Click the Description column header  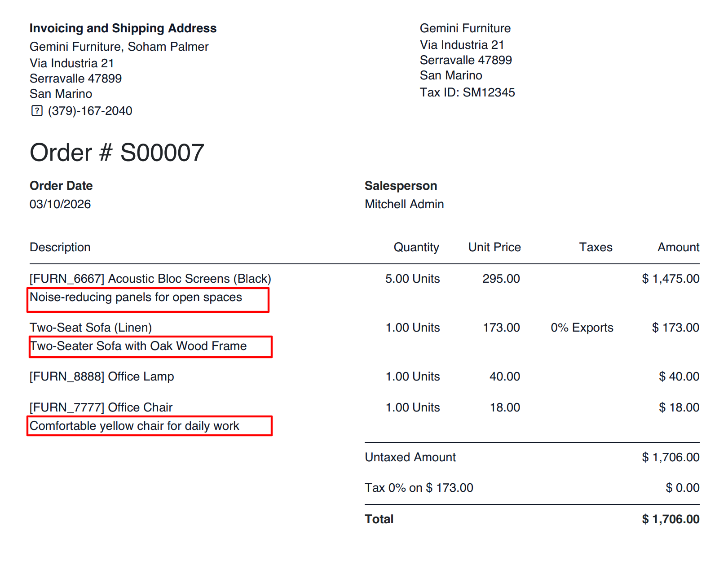[x=60, y=247]
